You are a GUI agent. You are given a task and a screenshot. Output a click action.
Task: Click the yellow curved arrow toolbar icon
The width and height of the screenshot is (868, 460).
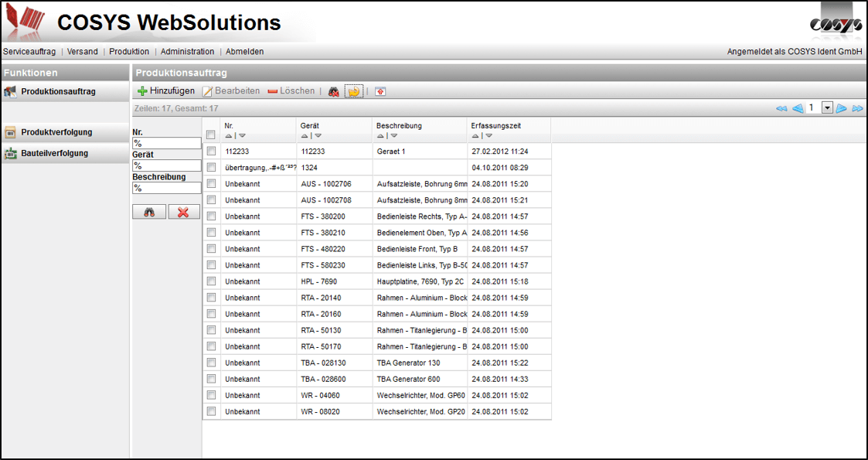(x=354, y=91)
